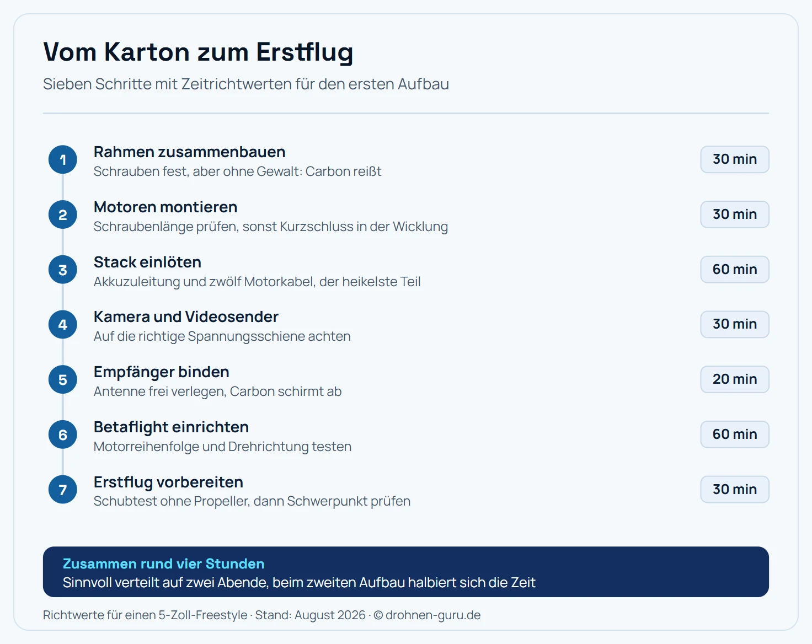Select the heading 'Vom Karton zum Erstflug'
Image resolution: width=812 pixels, height=644 pixels.
pos(198,52)
